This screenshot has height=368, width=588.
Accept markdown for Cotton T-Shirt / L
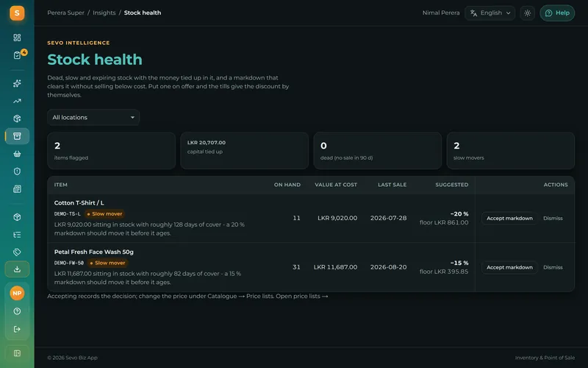click(509, 218)
